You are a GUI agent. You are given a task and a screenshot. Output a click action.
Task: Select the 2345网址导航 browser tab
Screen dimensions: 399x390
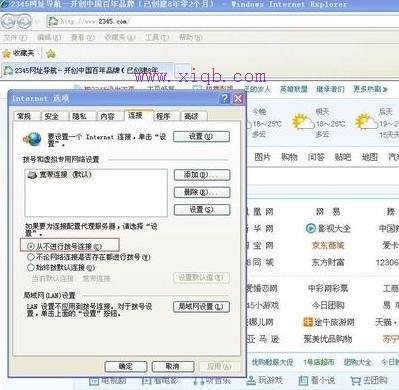87,71
